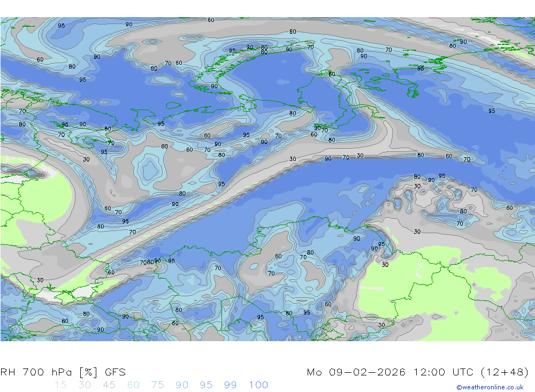Screen dimensions: 535x392
Task: Click the 'Mo 09-02-2026 12:00 UTC (12+48)' timestamp
Action: pos(418,372)
